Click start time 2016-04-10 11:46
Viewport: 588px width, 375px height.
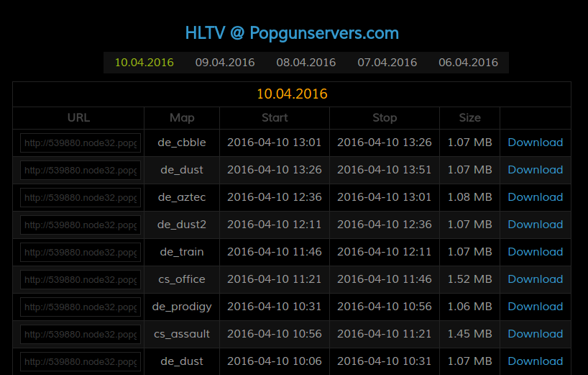click(x=275, y=252)
